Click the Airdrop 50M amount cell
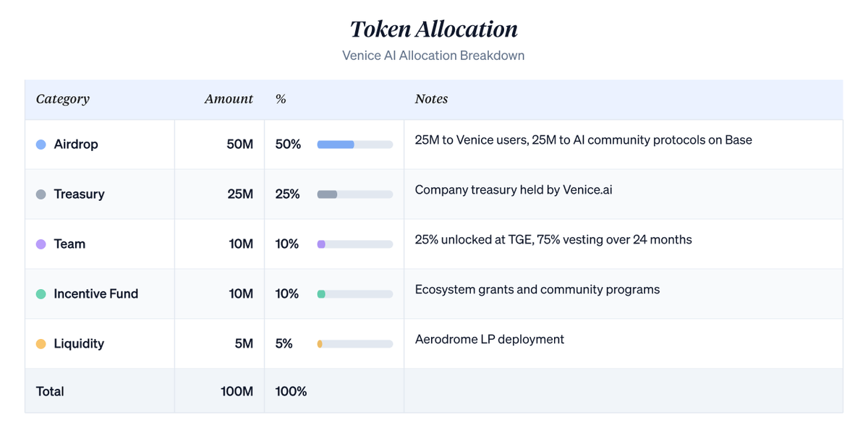The width and height of the screenshot is (868, 438). click(219, 145)
